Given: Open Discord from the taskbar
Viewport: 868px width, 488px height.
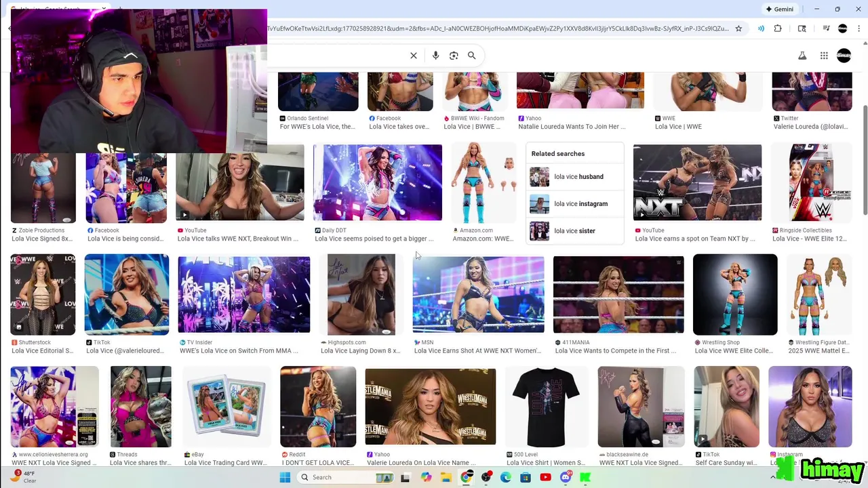Looking at the screenshot, I should click(x=566, y=477).
